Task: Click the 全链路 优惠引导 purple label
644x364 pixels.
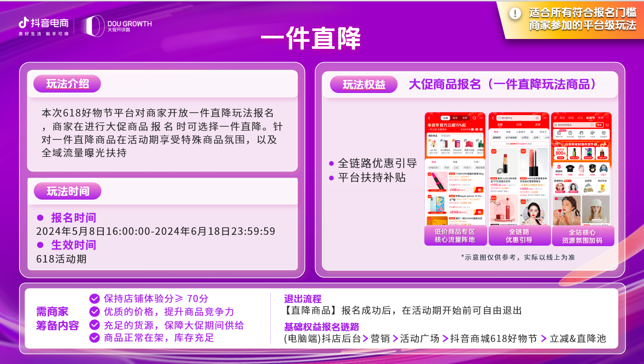Action: point(519,235)
